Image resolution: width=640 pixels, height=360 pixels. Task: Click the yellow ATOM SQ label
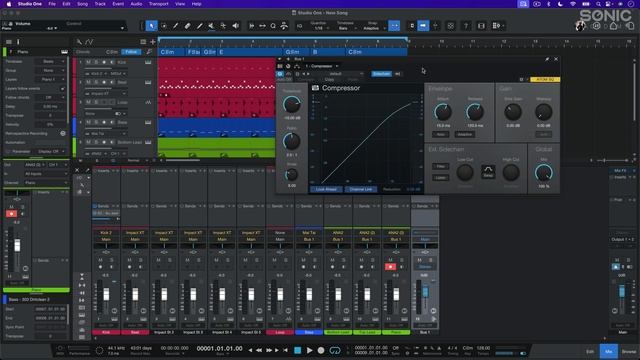click(x=545, y=80)
